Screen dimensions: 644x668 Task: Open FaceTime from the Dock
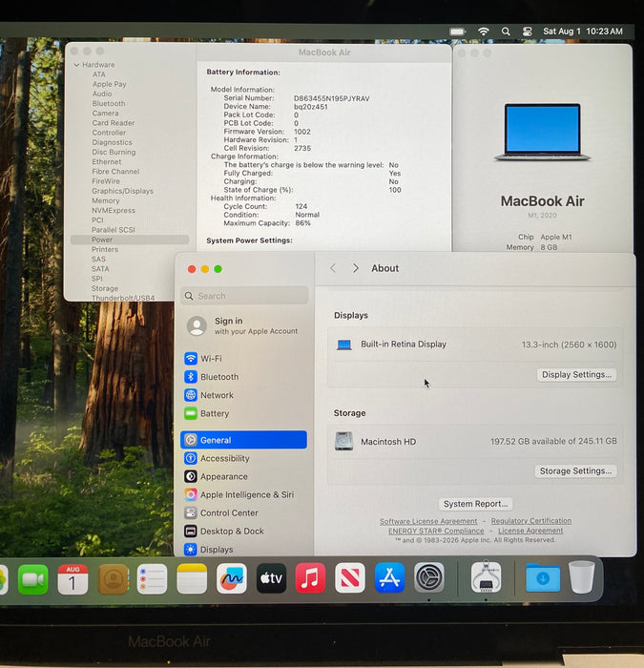[32, 579]
